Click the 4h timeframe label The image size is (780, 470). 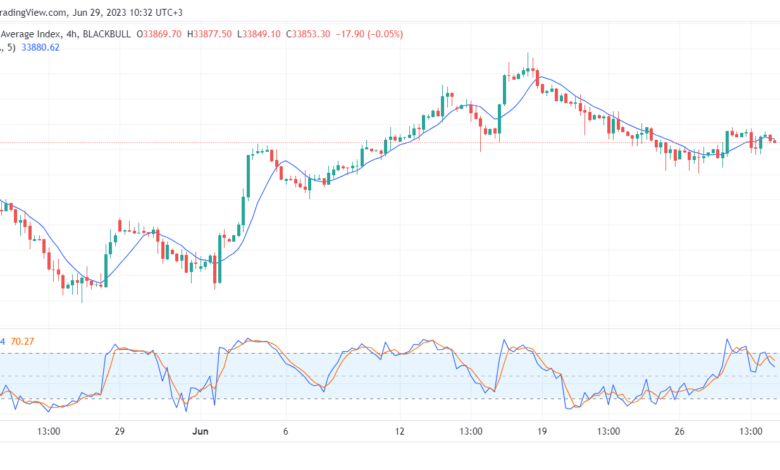(x=71, y=34)
